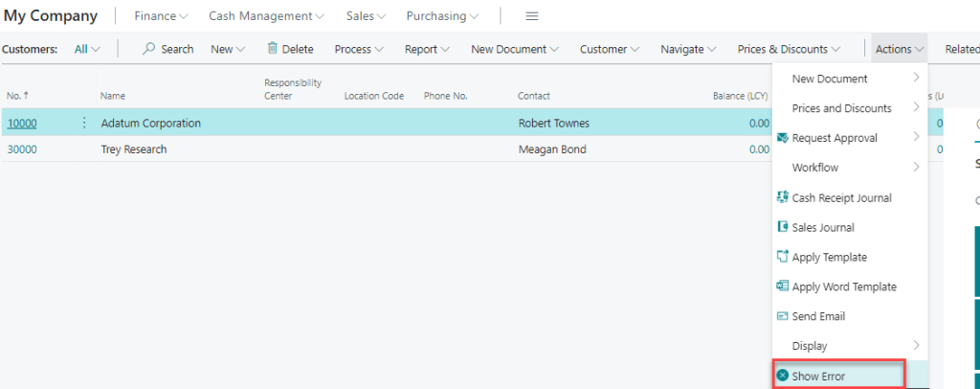980x389 pixels.
Task: Click the Apply Template icon
Action: [x=783, y=257]
